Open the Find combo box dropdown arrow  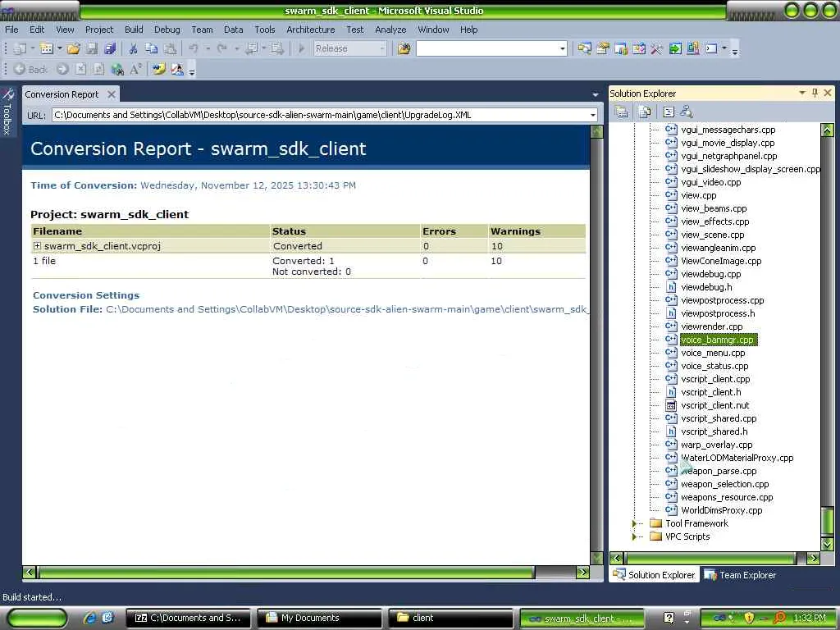click(562, 48)
